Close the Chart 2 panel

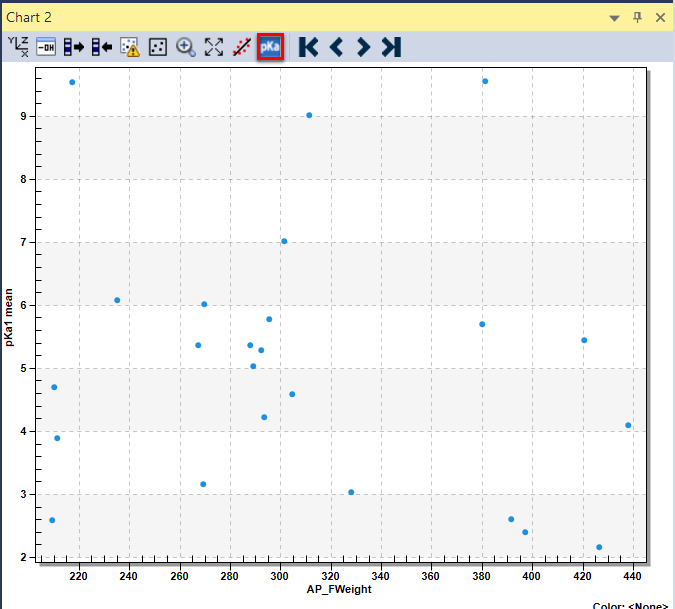pos(660,18)
